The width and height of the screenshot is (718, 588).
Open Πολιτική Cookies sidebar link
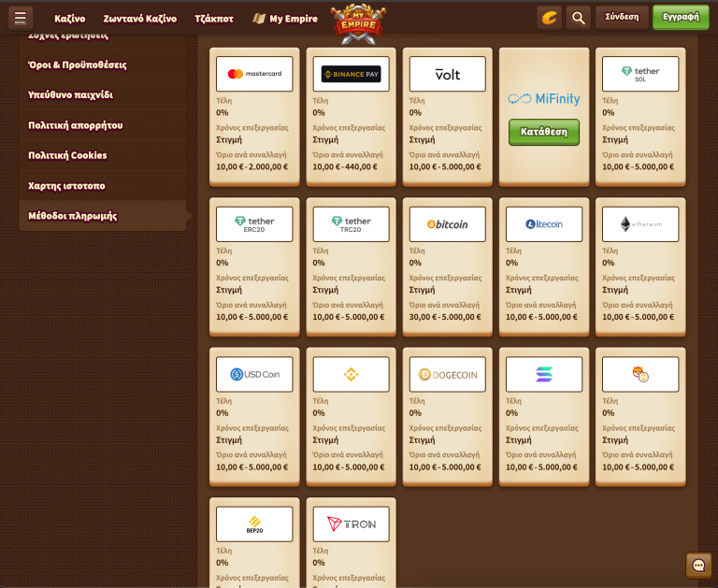tap(67, 155)
